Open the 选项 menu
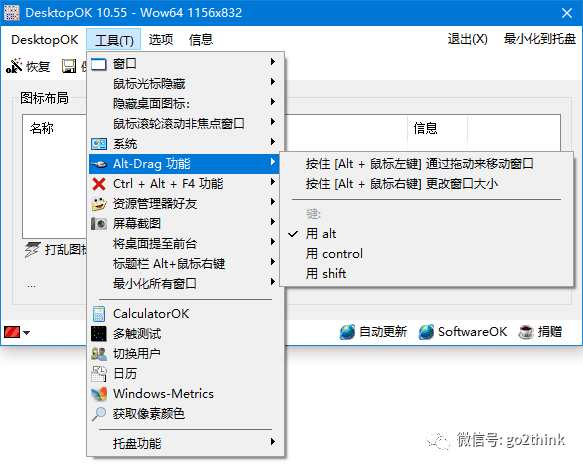This screenshot has width=583, height=466. pos(161,39)
